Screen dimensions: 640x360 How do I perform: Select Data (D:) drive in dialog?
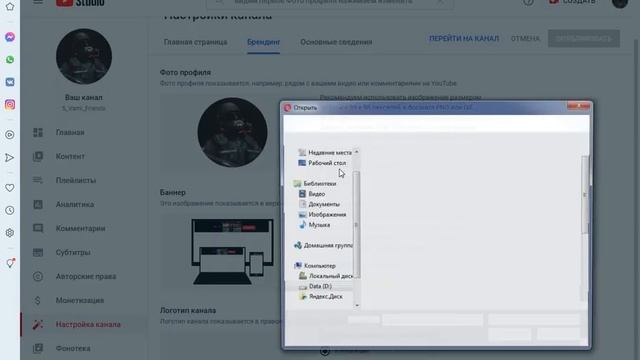(x=315, y=286)
